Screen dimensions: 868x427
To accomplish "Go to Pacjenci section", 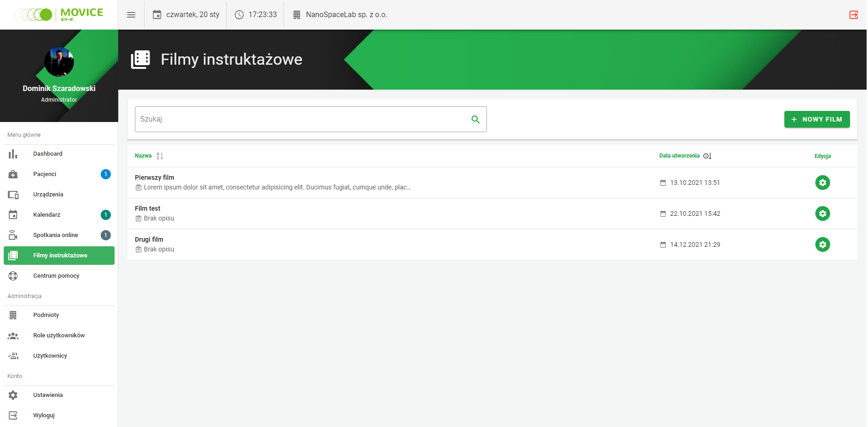I will (45, 174).
